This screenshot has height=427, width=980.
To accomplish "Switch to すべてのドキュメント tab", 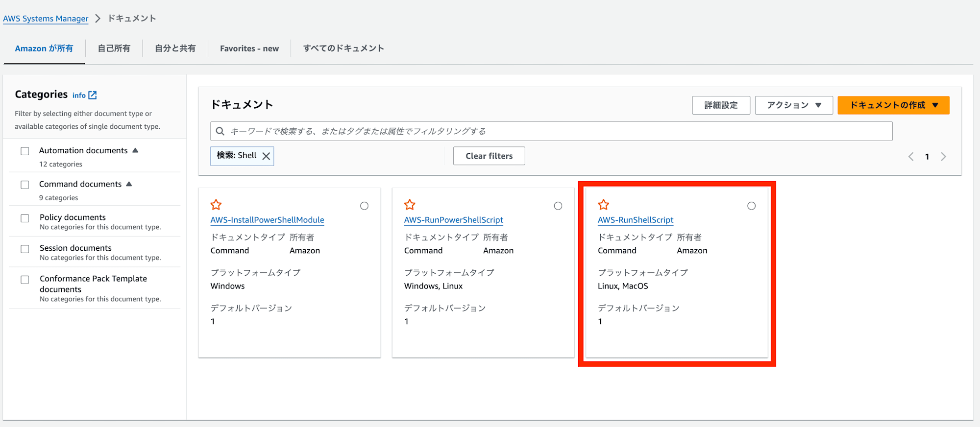I will [343, 48].
